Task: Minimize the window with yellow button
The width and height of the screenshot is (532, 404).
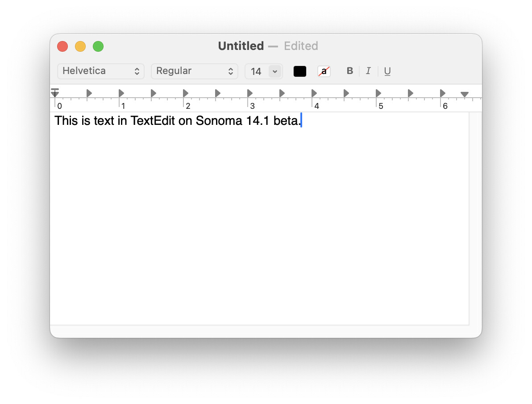Action: coord(80,46)
